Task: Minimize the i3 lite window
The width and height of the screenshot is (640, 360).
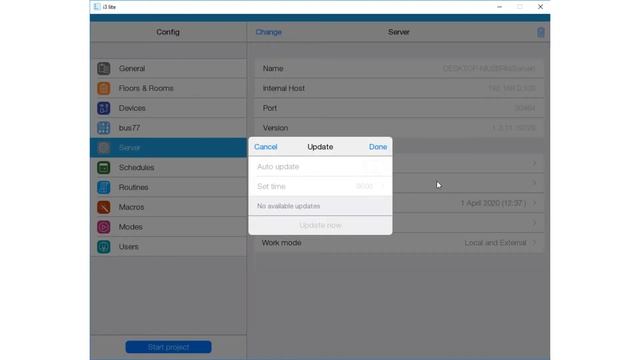Action: [x=500, y=7]
